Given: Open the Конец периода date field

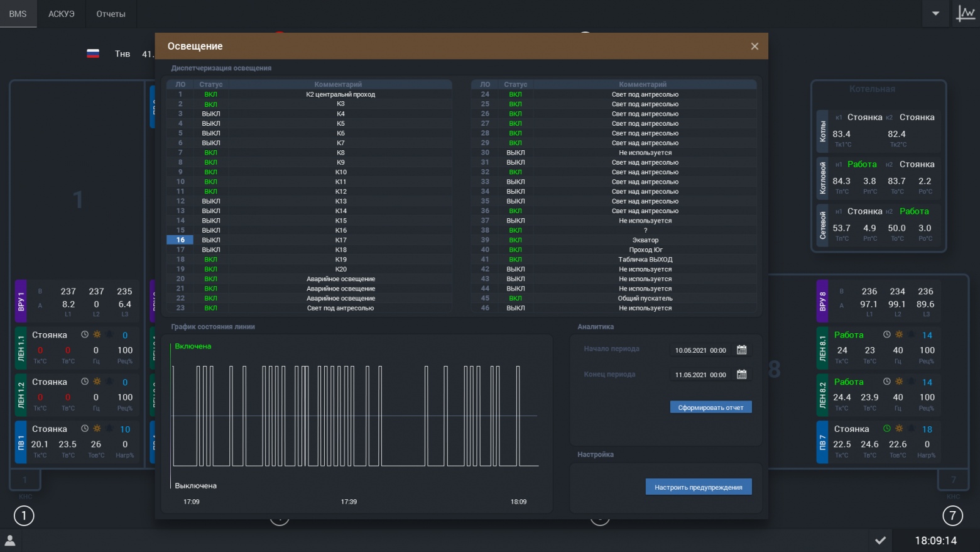Looking at the screenshot, I should click(x=700, y=375).
